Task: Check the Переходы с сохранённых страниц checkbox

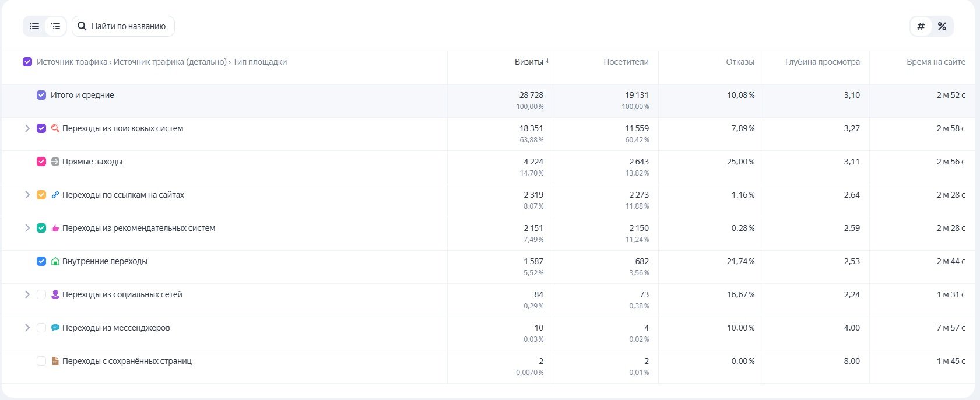Action: click(41, 361)
